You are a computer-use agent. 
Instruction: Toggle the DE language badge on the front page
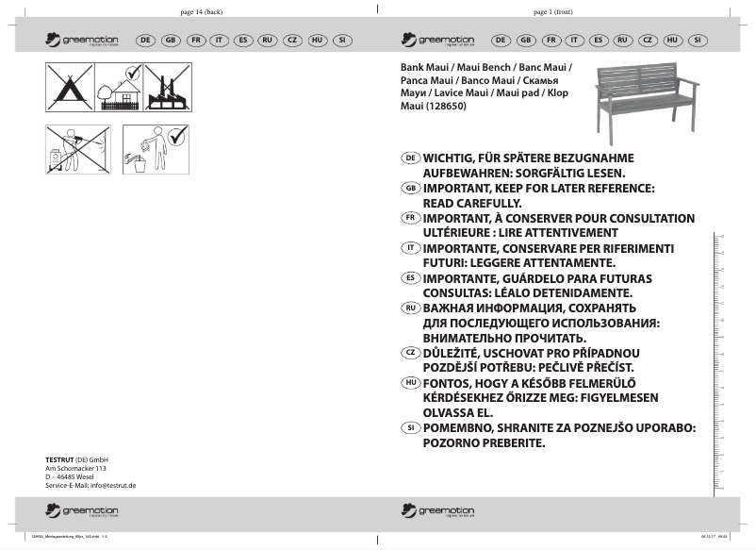tap(499, 40)
